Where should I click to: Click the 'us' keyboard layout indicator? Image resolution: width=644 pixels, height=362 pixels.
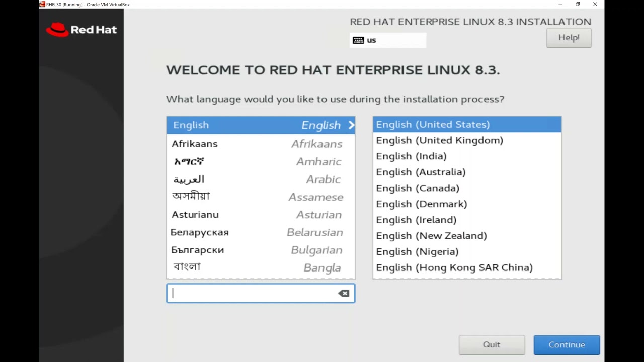388,40
